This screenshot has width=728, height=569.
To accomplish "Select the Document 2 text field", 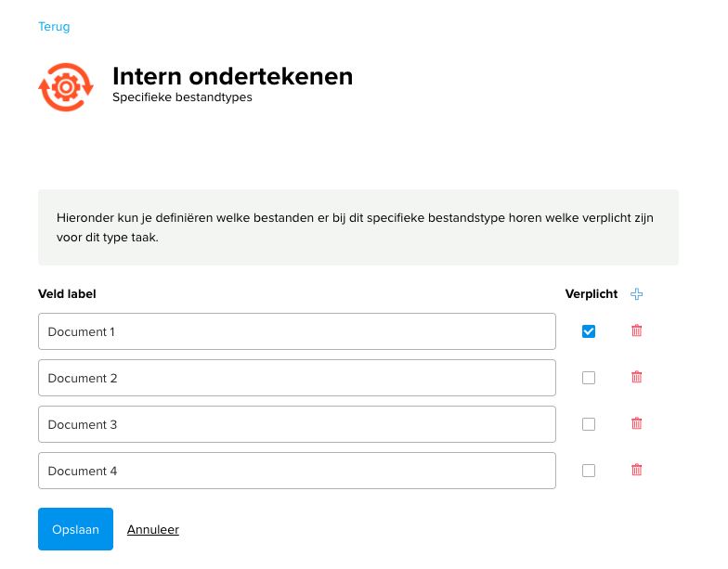I will click(297, 378).
